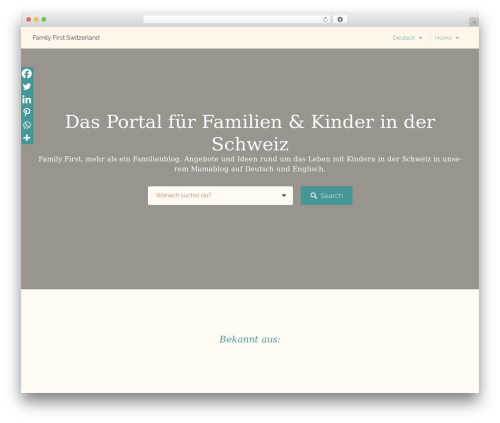Reload page using browser refresh icon
Image resolution: width=500 pixels, height=423 pixels.
325,19
